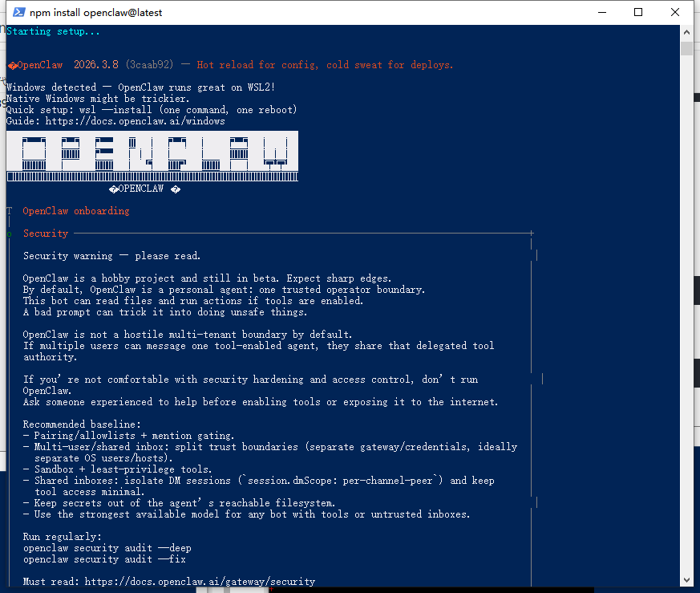The width and height of the screenshot is (700, 593).
Task: Click 'openclaw security audit --fix' command text
Action: coord(104,559)
